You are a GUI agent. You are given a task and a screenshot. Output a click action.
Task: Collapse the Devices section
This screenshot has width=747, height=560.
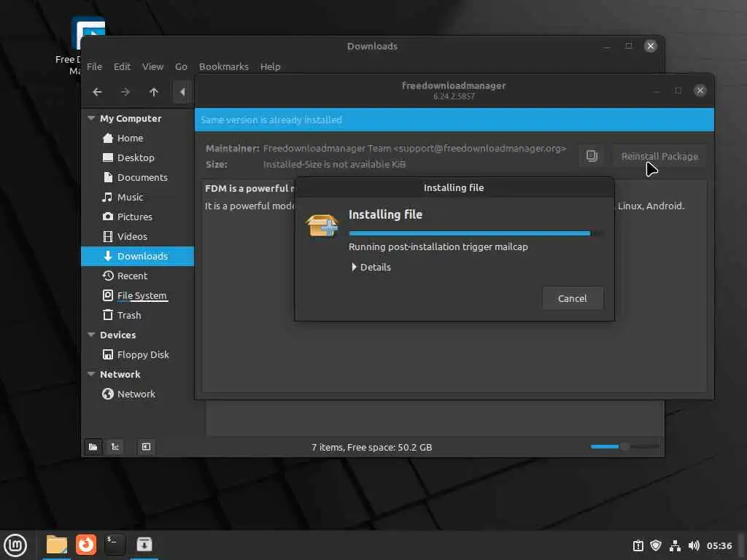coord(91,335)
